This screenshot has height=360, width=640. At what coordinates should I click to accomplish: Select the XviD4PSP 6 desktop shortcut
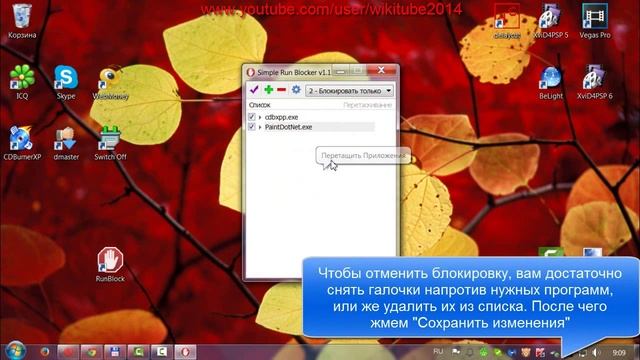pos(595,83)
